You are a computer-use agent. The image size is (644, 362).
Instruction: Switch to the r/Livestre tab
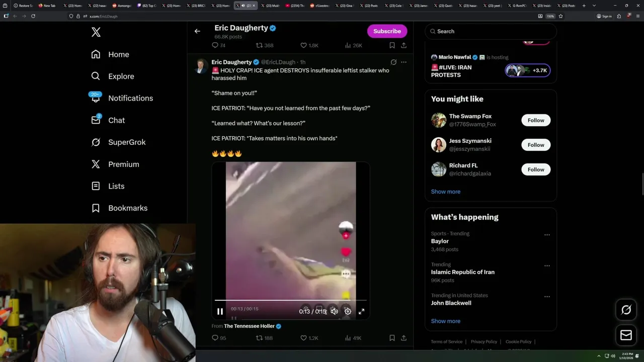pyautogui.click(x=318, y=6)
